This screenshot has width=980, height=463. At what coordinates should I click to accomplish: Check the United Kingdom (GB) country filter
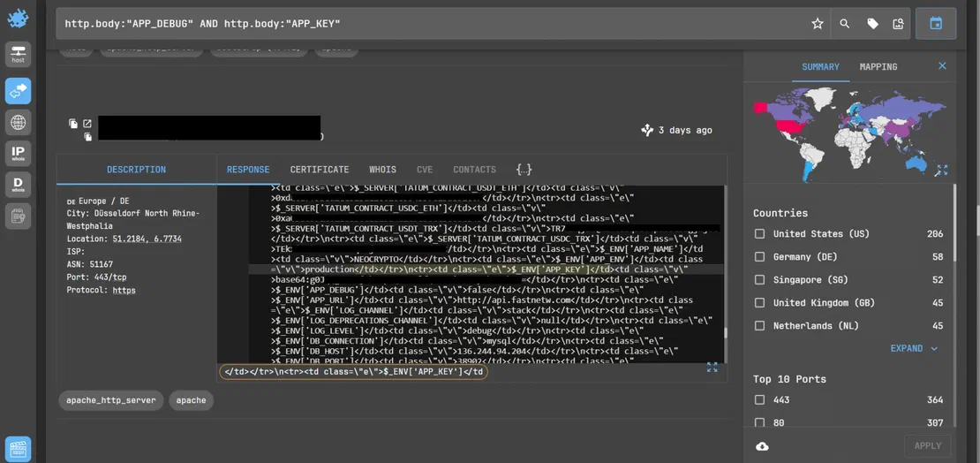[x=759, y=303]
